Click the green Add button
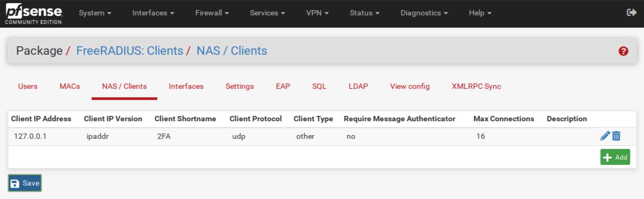Screen dimensions: 644x199 coord(615,157)
